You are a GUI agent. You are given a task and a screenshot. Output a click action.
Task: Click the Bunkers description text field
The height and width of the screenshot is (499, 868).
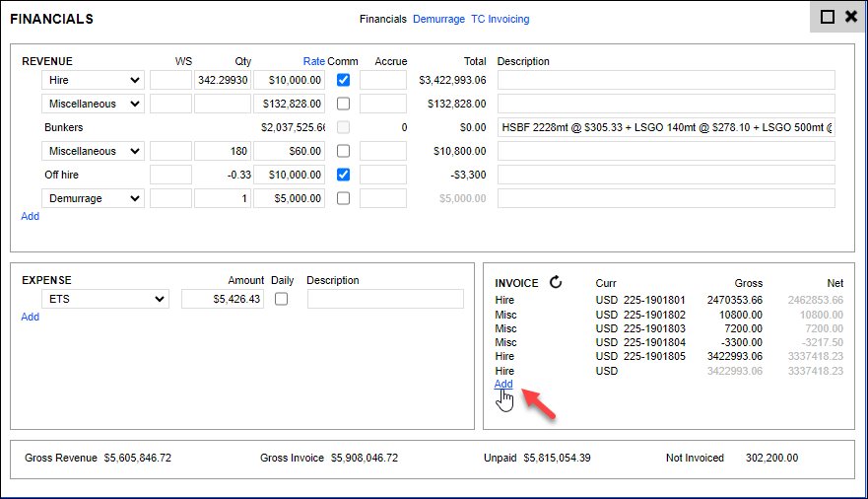pos(666,127)
